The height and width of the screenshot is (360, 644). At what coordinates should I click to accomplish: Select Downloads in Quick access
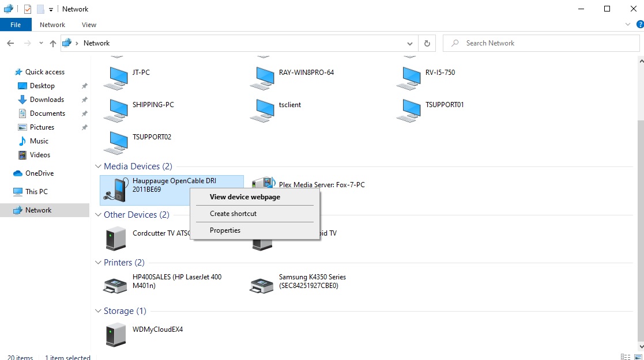click(47, 100)
